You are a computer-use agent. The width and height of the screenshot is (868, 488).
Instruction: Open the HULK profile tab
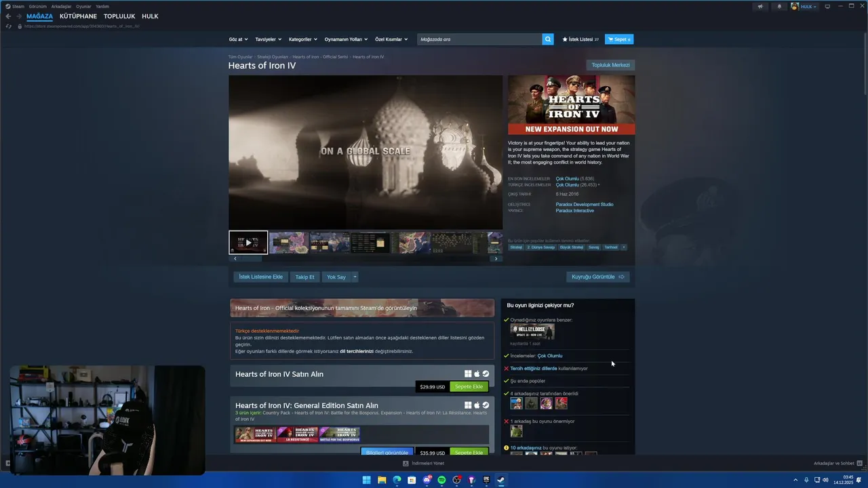tap(150, 16)
